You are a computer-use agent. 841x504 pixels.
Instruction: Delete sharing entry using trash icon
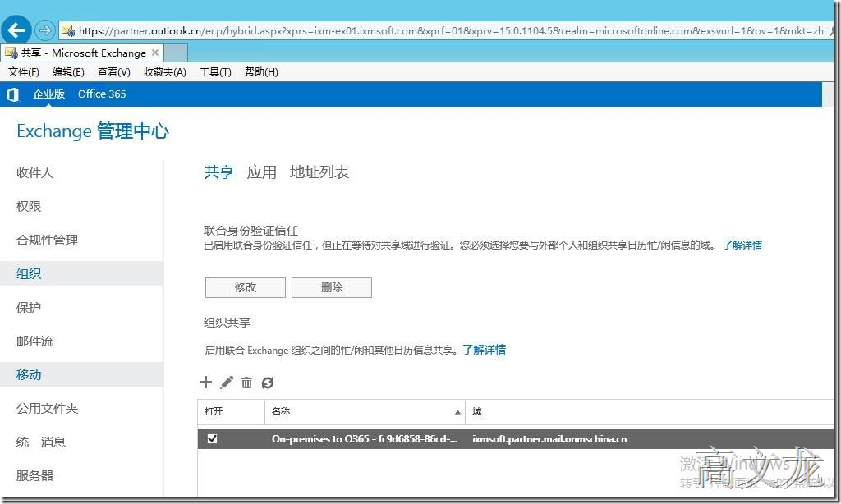click(246, 383)
